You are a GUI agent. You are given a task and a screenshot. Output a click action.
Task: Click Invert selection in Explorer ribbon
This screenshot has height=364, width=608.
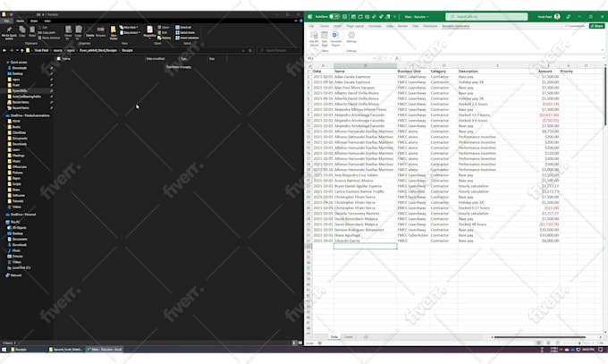point(187,38)
